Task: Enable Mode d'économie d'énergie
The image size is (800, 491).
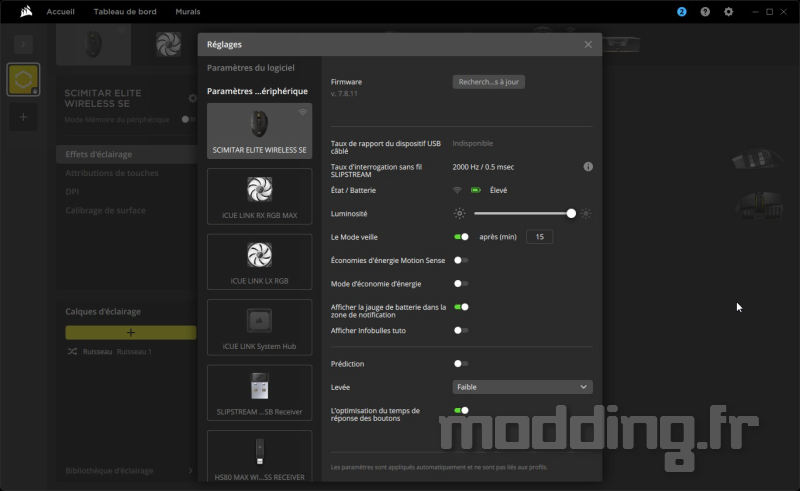Action: [461, 284]
